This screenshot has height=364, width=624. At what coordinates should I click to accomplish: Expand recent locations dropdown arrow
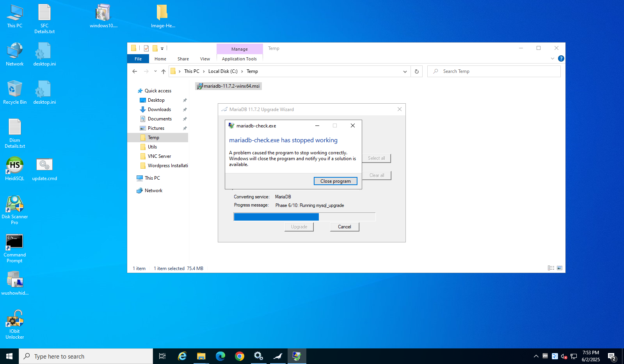click(155, 71)
